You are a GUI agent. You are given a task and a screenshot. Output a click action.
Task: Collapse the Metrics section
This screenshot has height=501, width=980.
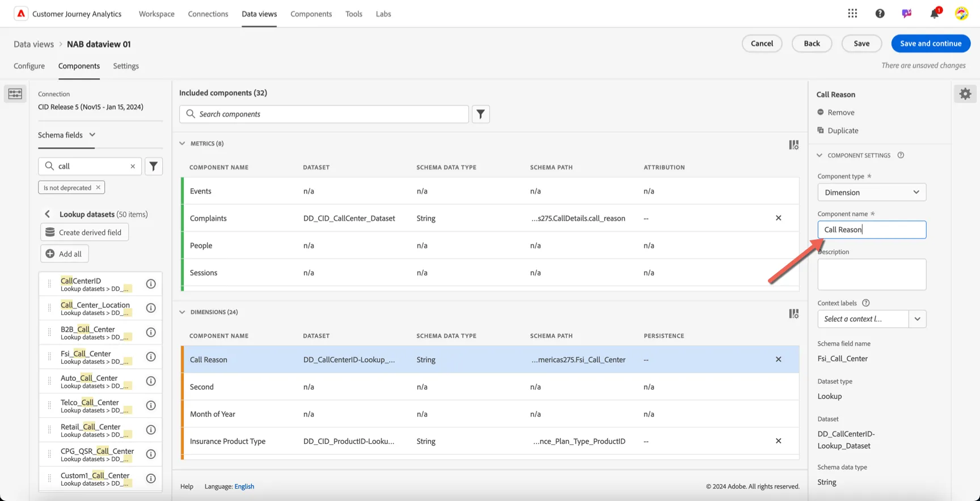pos(182,143)
